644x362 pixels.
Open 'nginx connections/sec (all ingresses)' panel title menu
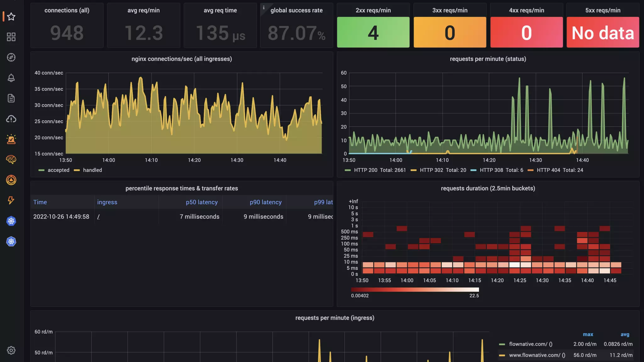tap(181, 59)
